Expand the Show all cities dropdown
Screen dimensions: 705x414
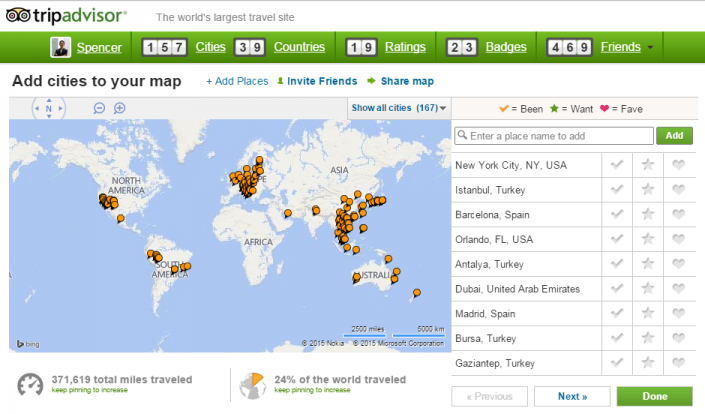[399, 108]
